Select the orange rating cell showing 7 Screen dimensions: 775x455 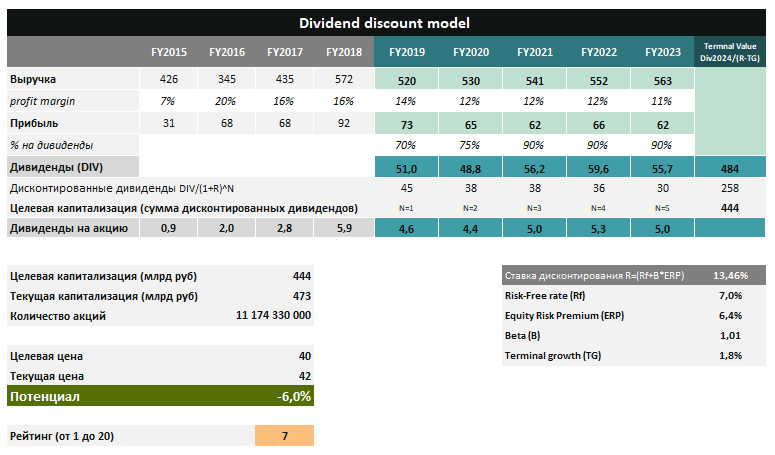point(285,436)
